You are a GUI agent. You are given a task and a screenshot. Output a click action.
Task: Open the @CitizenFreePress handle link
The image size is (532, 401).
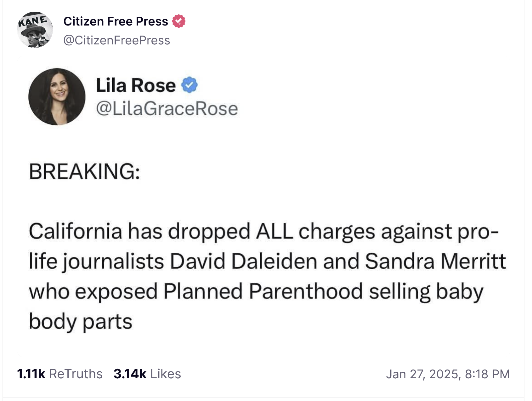click(x=117, y=40)
